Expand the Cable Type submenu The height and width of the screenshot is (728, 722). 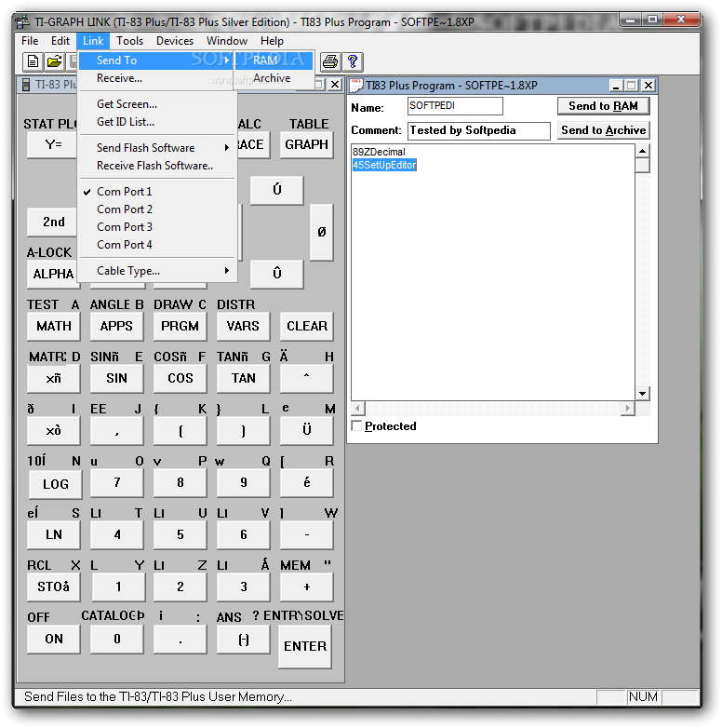(x=158, y=271)
